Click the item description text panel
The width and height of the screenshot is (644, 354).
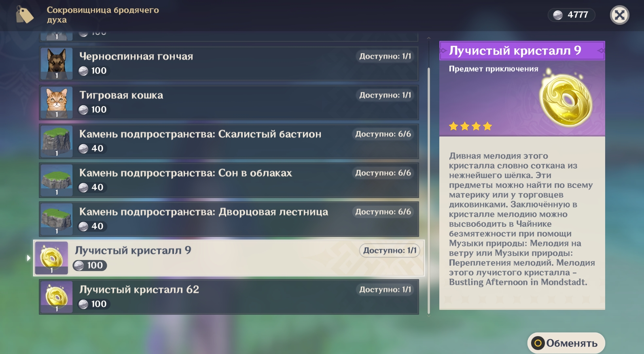click(x=522, y=223)
